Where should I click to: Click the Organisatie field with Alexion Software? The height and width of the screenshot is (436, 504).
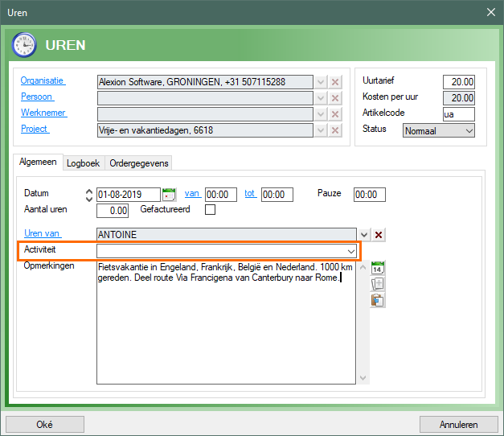[205, 82]
